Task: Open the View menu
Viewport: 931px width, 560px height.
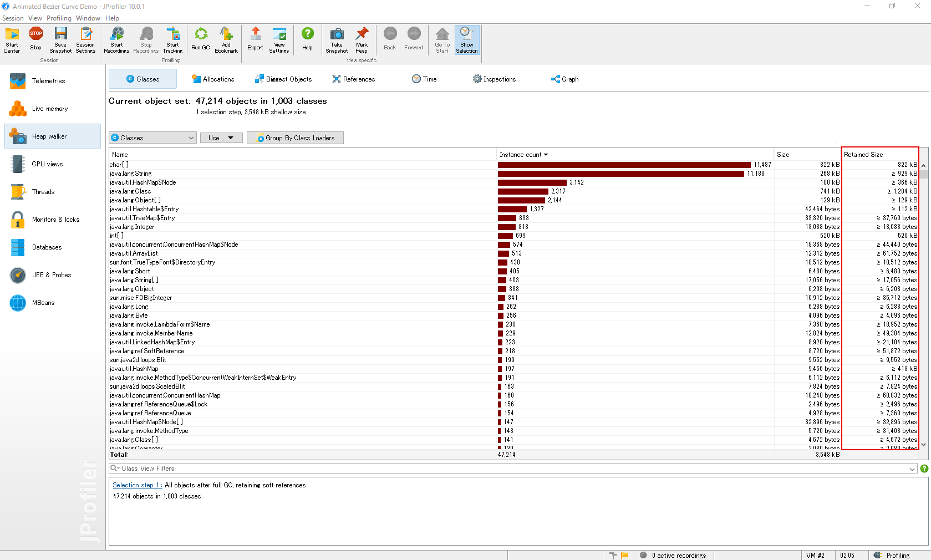Action: (x=35, y=18)
